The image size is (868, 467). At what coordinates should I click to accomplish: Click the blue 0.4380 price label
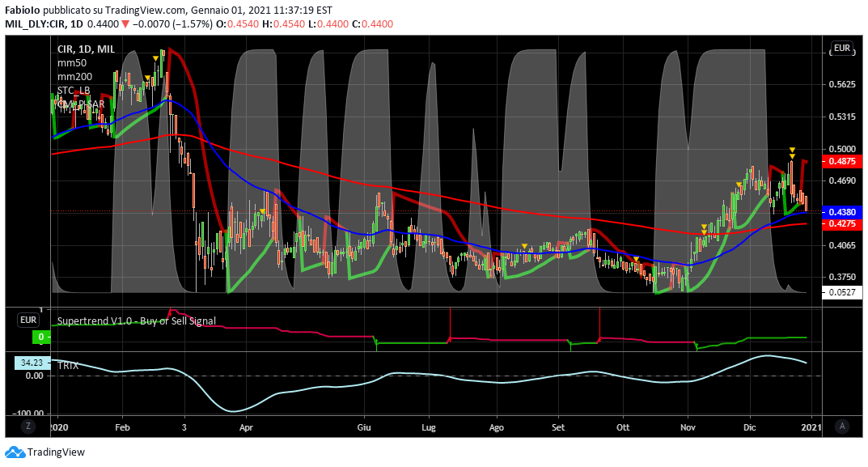(x=841, y=210)
